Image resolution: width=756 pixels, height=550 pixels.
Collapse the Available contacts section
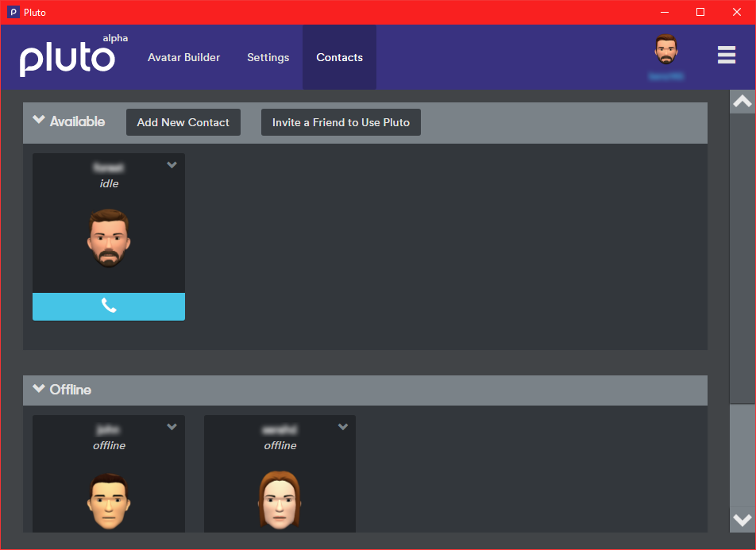tap(39, 121)
